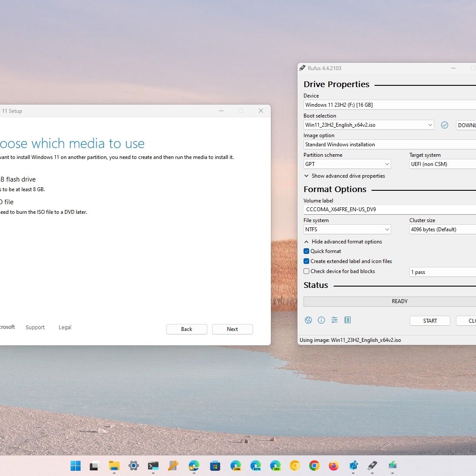This screenshot has width=476, height=476.
Task: Launch Edge Dev from the taskbar
Action: (275, 466)
